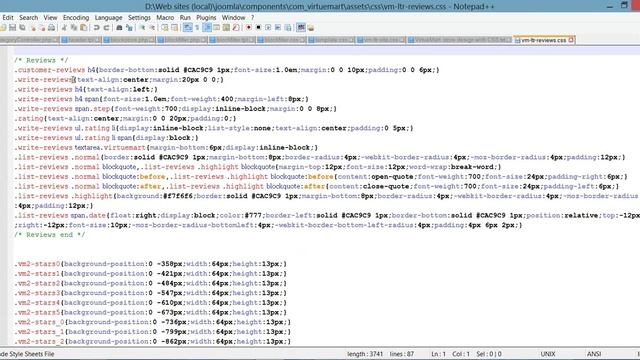Click the Save All toolbar icon

pyautogui.click(x=22, y=27)
